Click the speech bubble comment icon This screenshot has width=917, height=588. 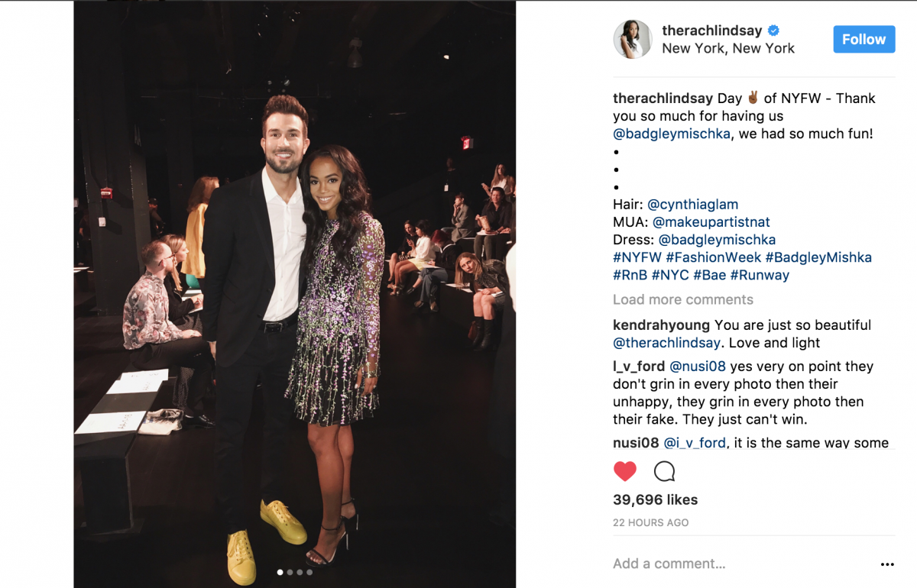(665, 471)
